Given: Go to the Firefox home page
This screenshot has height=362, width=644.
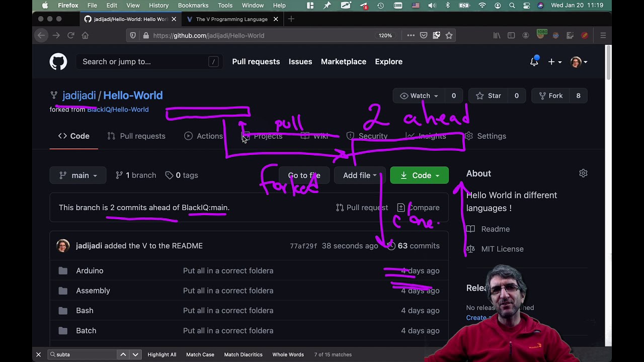Looking at the screenshot, I should tap(85, 35).
